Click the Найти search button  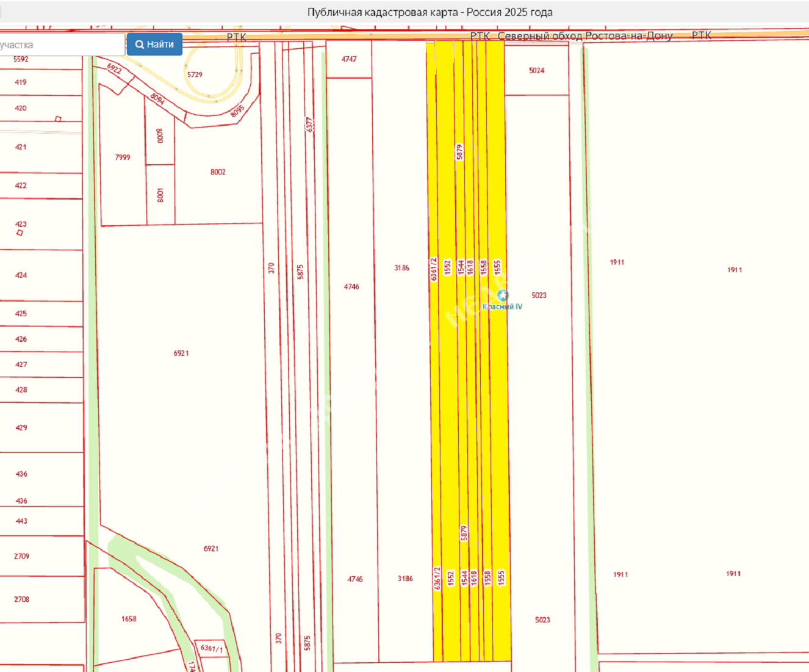154,45
